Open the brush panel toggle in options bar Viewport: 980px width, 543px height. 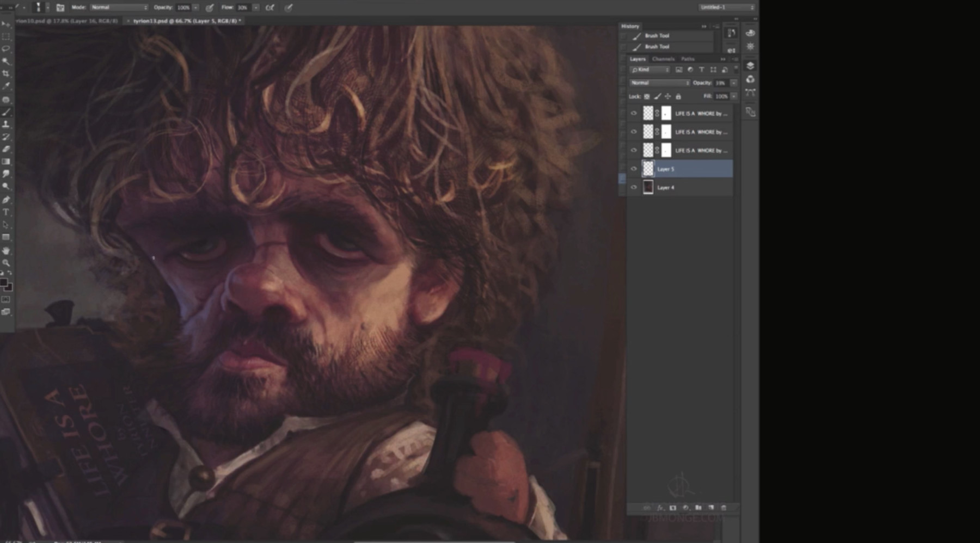pyautogui.click(x=60, y=8)
